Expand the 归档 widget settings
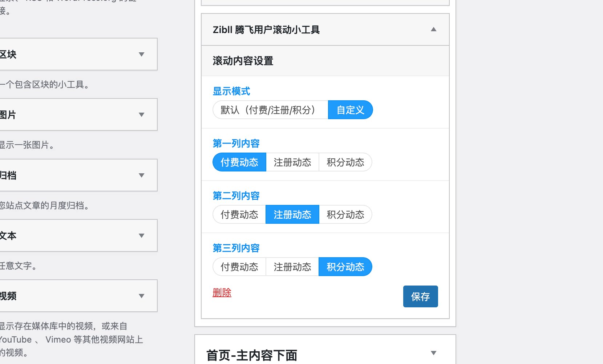Viewport: 603px width, 364px height. pos(142,175)
